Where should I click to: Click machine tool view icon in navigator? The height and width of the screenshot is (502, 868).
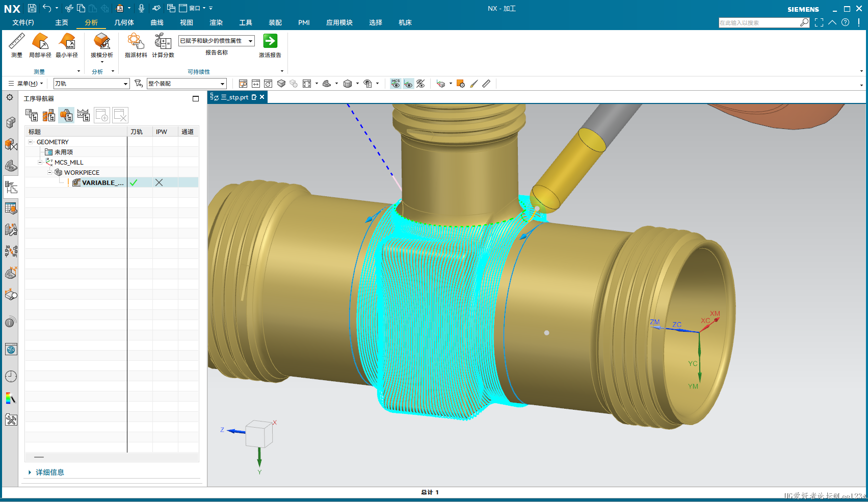49,116
